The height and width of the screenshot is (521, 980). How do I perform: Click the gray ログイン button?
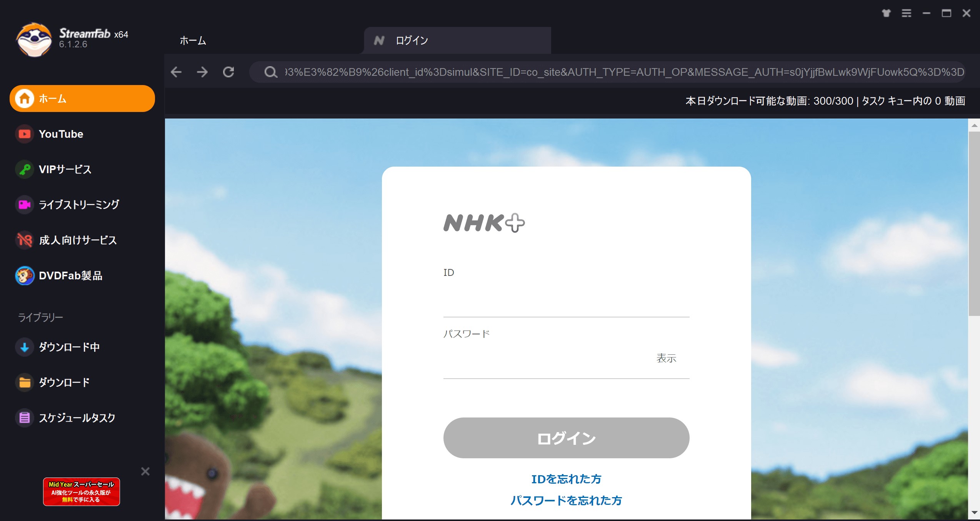coord(566,438)
